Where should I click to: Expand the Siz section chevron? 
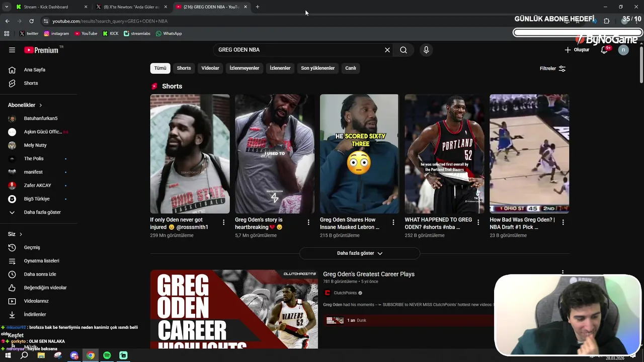coord(21,234)
